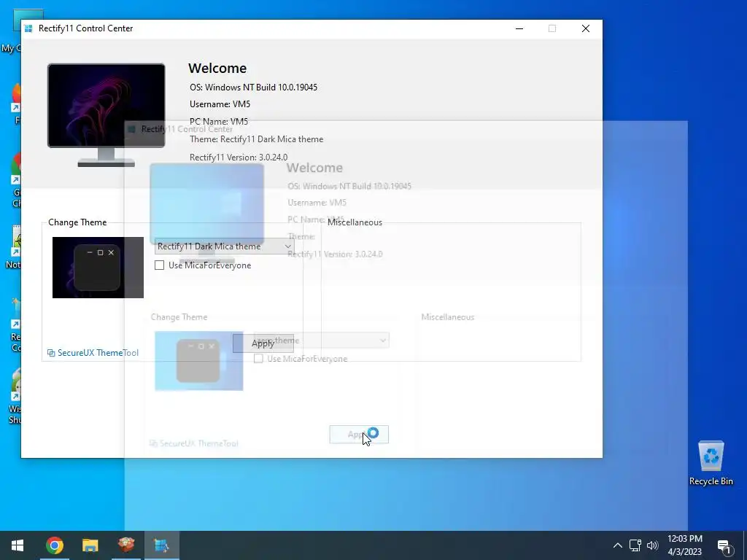
Task: Open the volume control tray icon
Action: click(653, 545)
